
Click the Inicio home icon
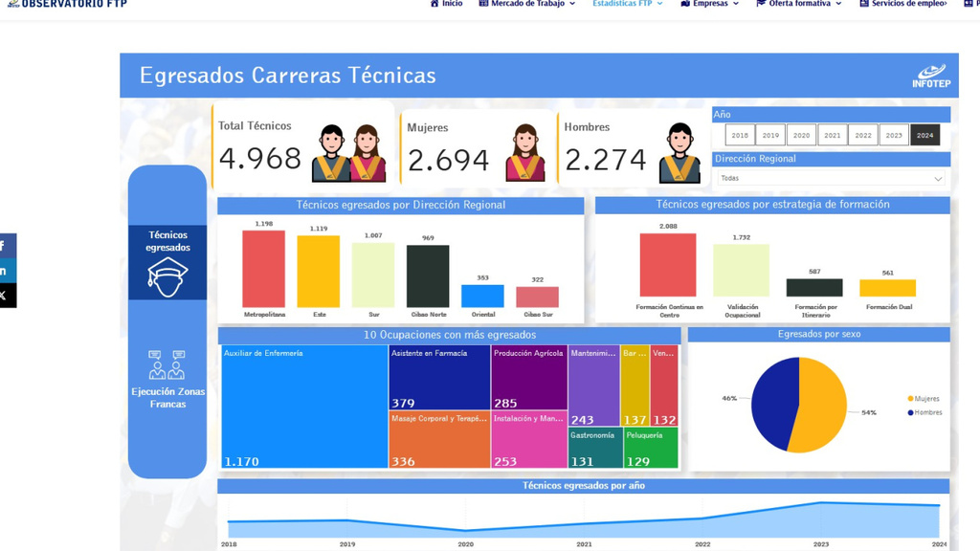[434, 4]
